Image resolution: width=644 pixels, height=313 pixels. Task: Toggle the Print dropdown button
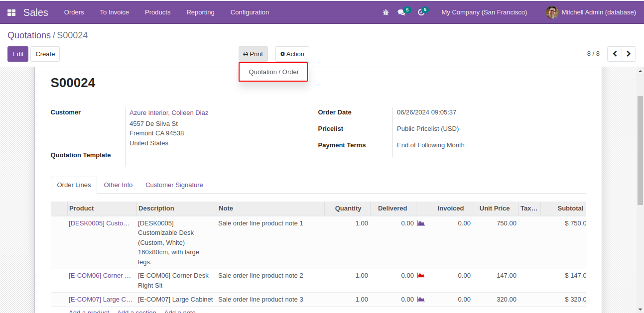253,54
